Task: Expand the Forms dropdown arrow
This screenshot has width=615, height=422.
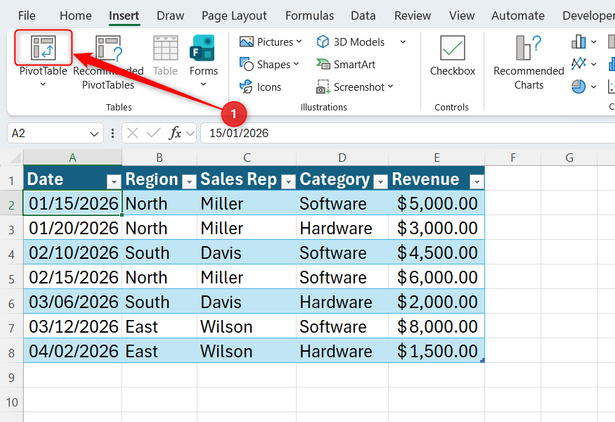Action: 203,84
